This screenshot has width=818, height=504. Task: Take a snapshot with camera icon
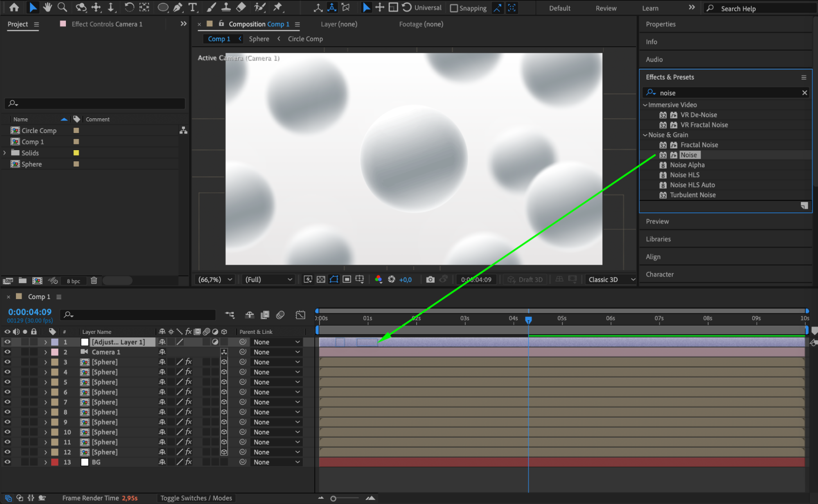tap(430, 279)
